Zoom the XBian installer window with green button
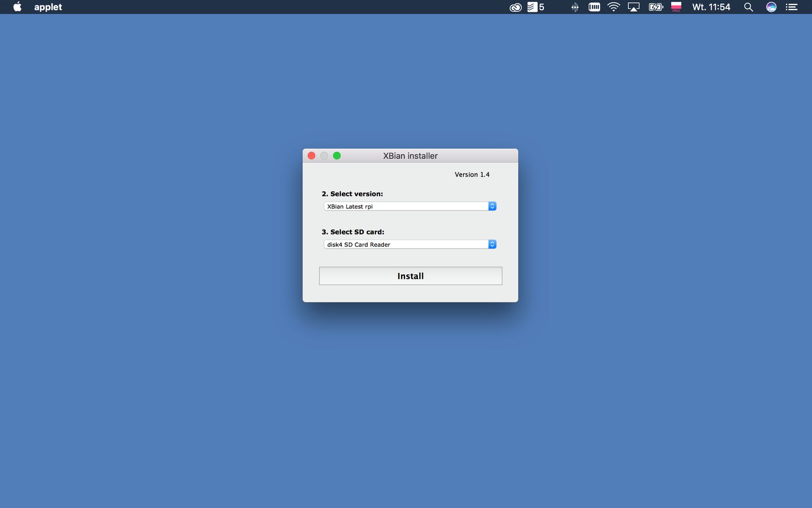Screen dimensions: 812x508 pyautogui.click(x=337, y=155)
